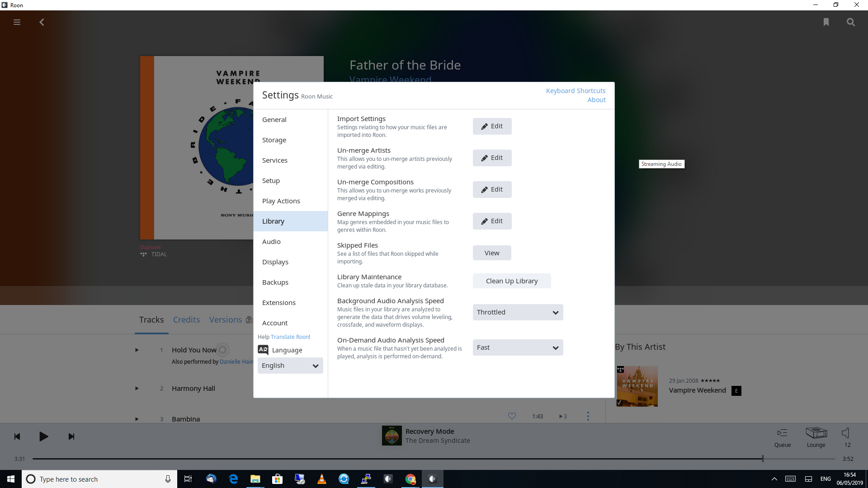The height and width of the screenshot is (488, 868).
Task: Launch VLC from the taskbar
Action: (322, 479)
